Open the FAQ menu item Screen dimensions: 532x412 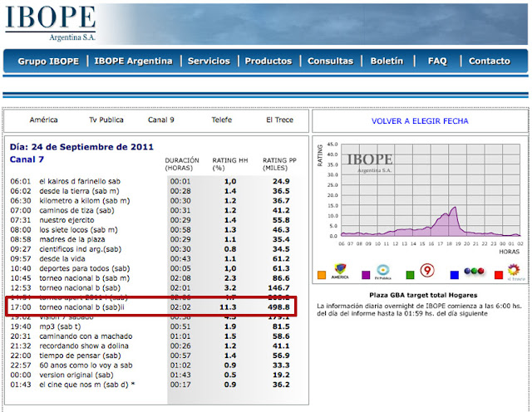[437, 61]
